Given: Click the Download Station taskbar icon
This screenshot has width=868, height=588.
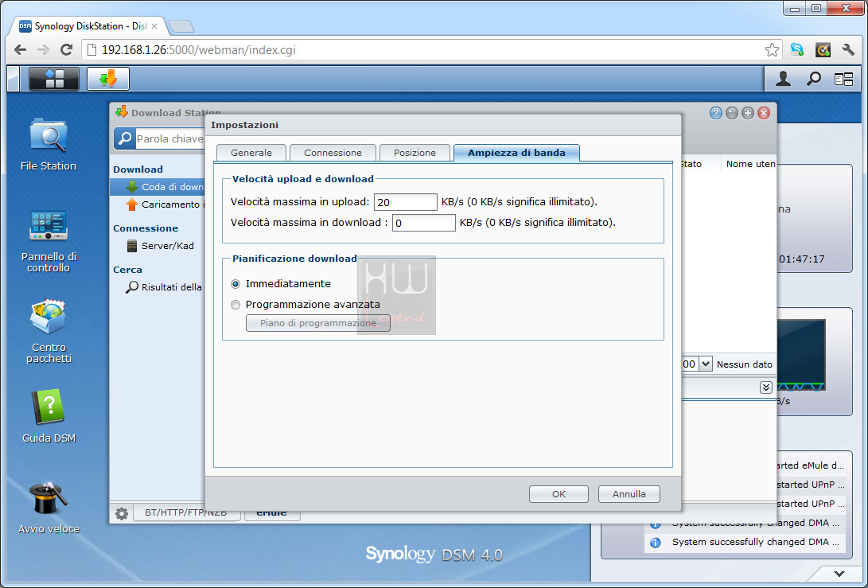Looking at the screenshot, I should pos(108,79).
